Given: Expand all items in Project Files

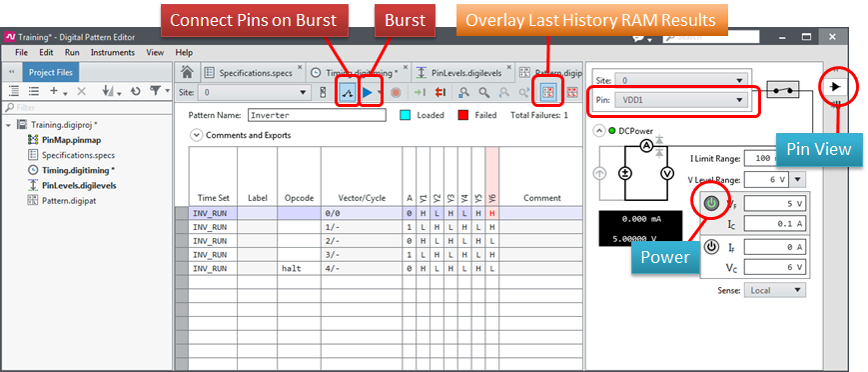Looking at the screenshot, I should pyautogui.click(x=14, y=91).
